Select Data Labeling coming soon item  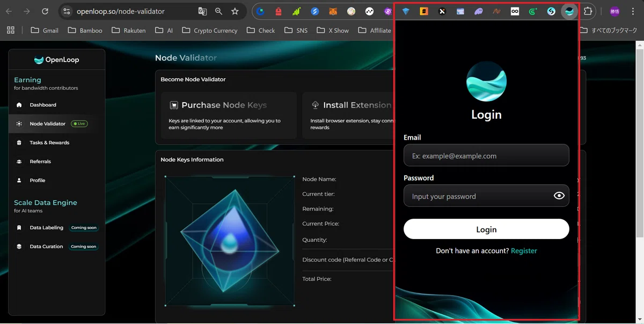coord(57,227)
